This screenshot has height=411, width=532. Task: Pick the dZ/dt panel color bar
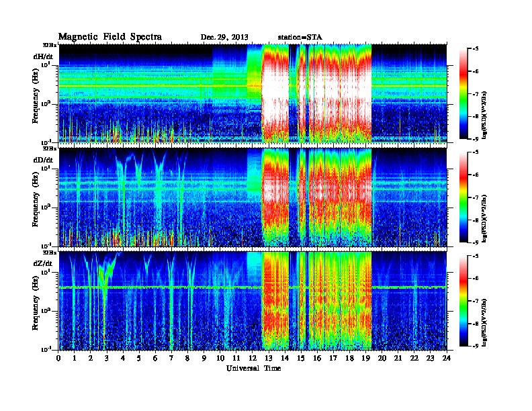pyautogui.click(x=463, y=301)
